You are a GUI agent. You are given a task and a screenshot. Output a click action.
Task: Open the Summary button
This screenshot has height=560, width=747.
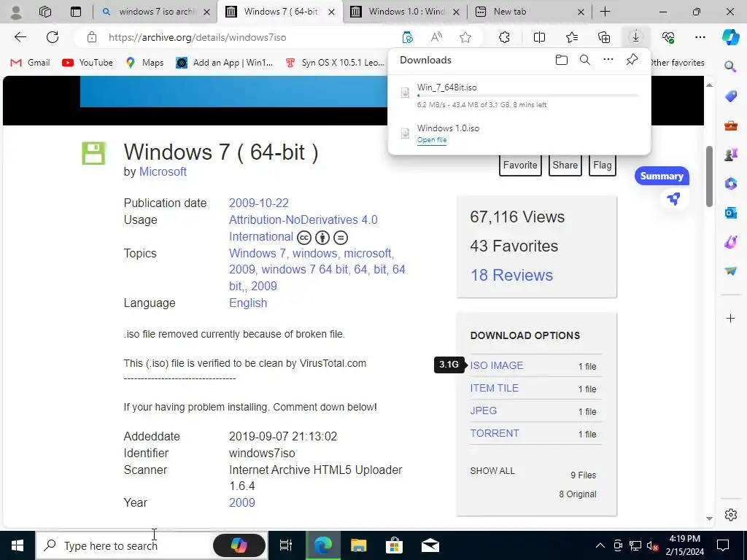[x=662, y=176]
